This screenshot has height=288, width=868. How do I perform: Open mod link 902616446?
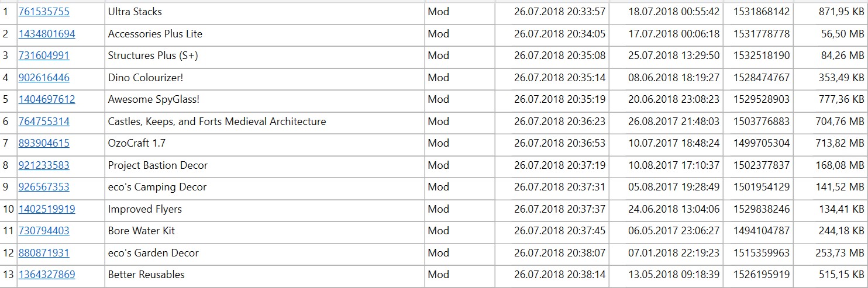point(44,78)
